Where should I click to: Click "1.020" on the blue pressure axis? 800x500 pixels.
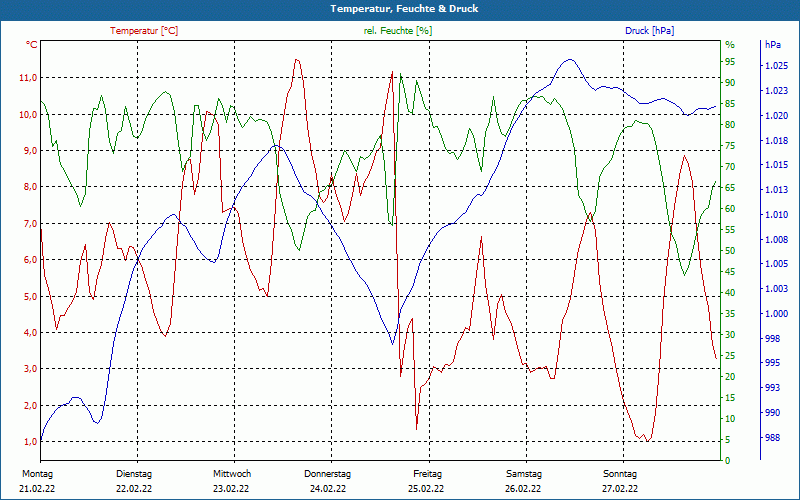click(x=776, y=116)
